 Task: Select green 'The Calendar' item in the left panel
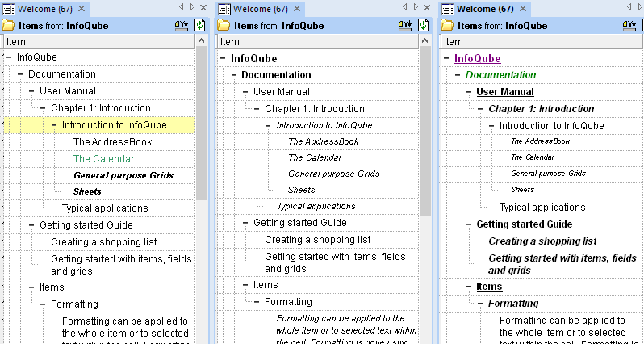[103, 158]
